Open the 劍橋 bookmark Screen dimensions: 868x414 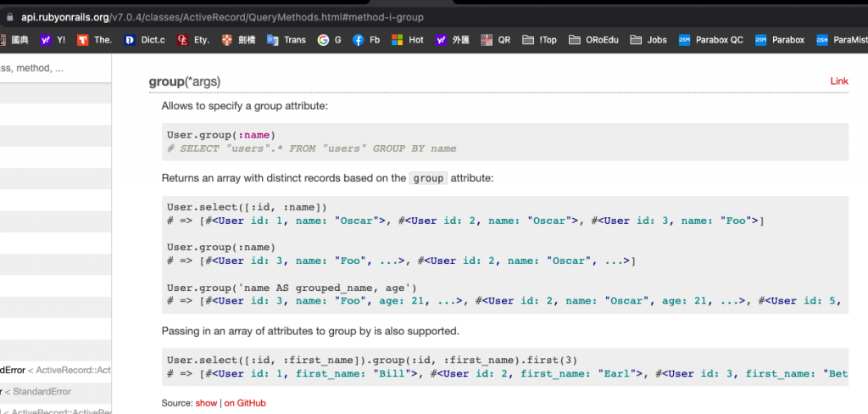(238, 40)
